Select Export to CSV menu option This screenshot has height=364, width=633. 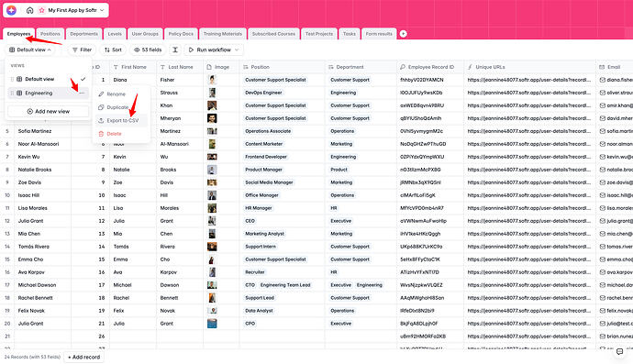[x=121, y=121]
